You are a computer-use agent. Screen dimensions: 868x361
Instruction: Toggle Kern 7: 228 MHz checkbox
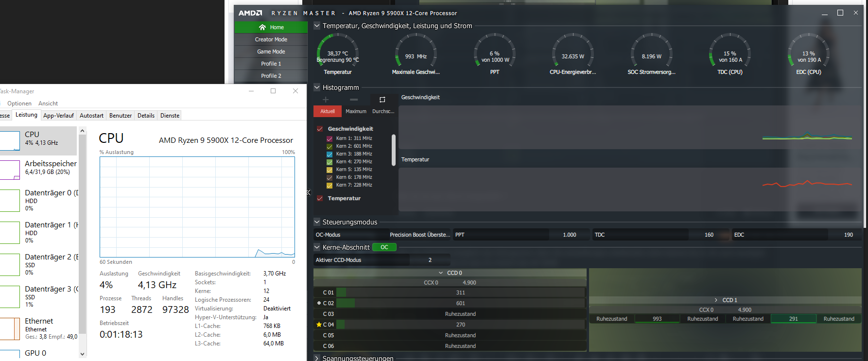pyautogui.click(x=330, y=185)
